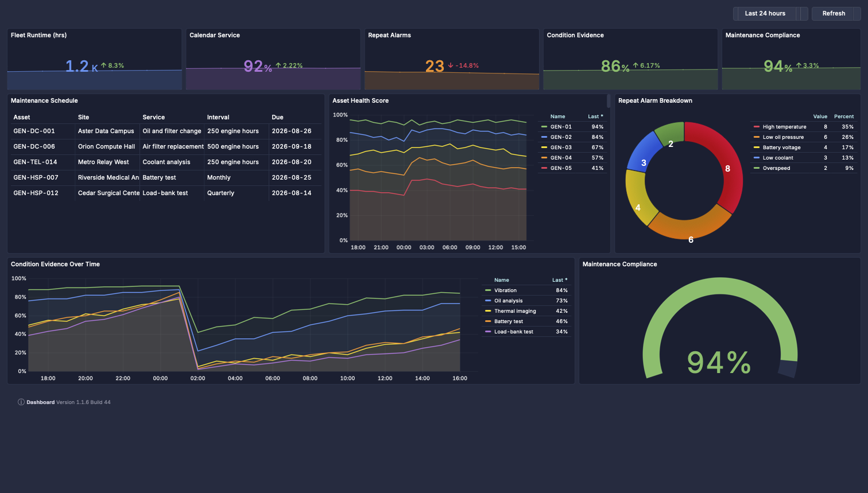868x493 pixels.
Task: Click the green color swatch next to Vibration
Action: tap(488, 290)
